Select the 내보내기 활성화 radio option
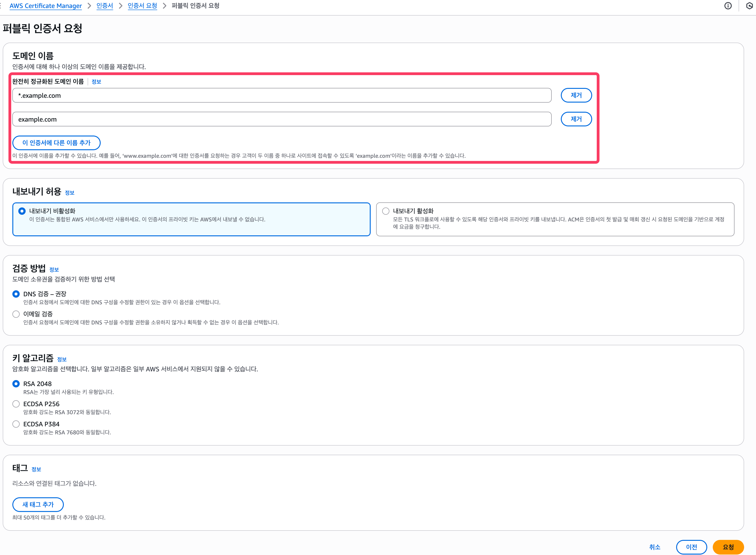The width and height of the screenshot is (756, 555). (x=386, y=211)
